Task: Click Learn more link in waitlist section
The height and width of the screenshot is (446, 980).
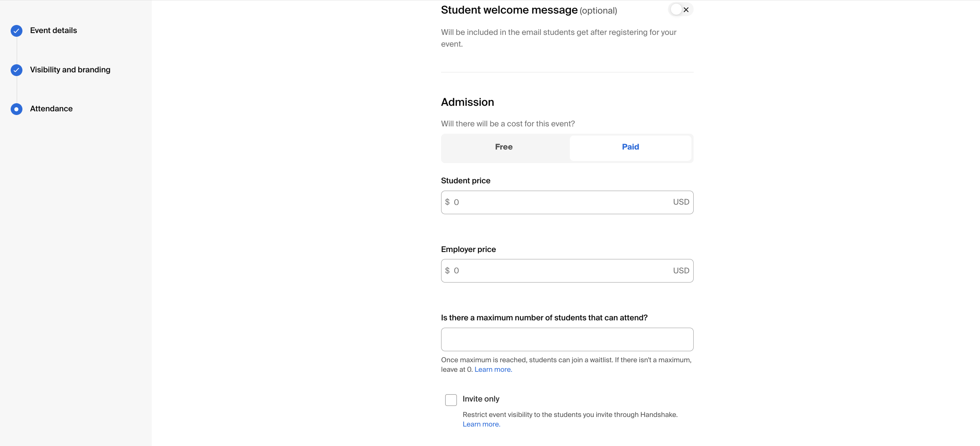Action: (x=493, y=369)
